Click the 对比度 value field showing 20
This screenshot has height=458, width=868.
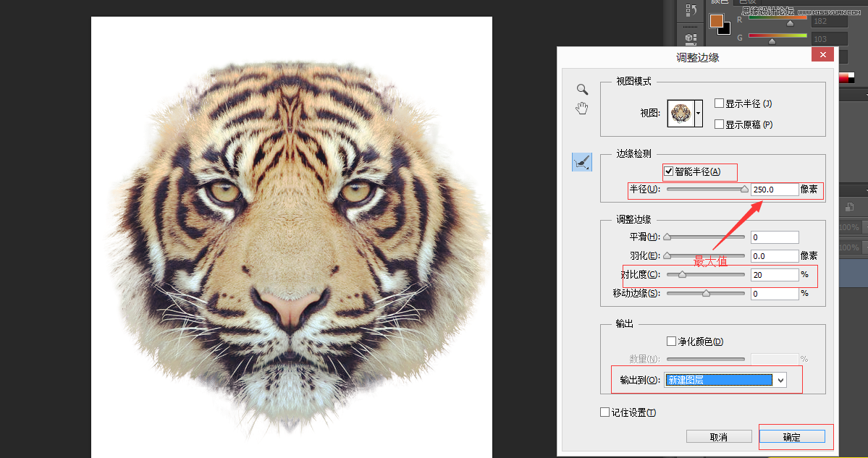775,275
